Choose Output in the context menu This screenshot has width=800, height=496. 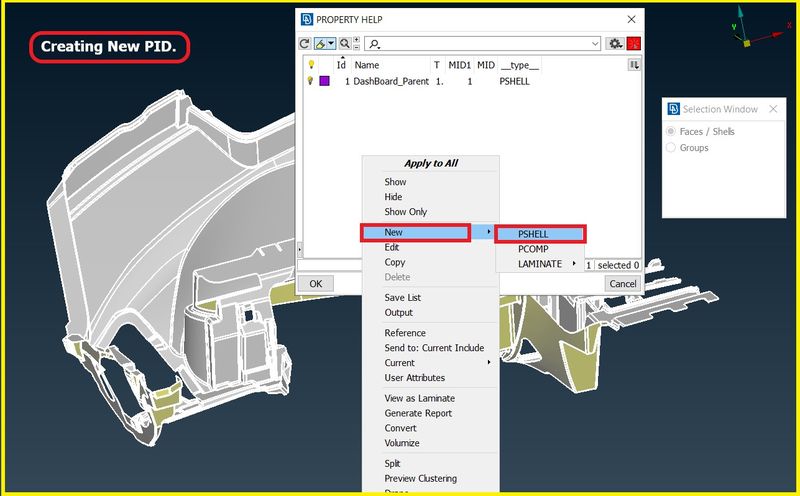[398, 312]
